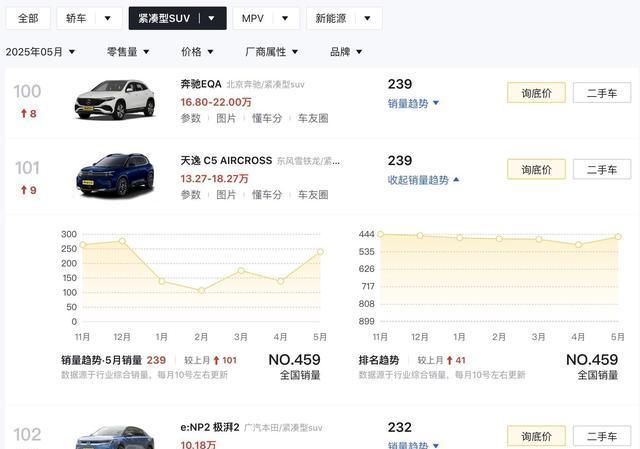640x449 pixels.
Task: Click the rank number 100
Action: (27, 91)
